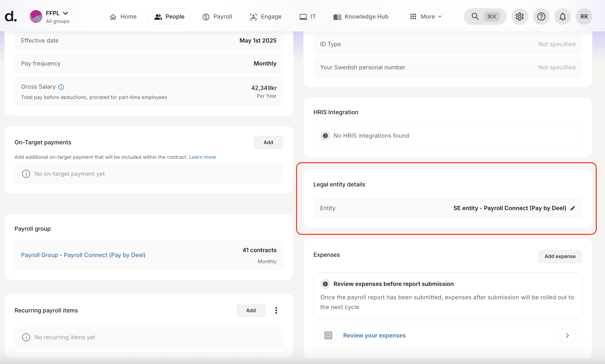The width and height of the screenshot is (605, 364).
Task: Navigate to Payroll
Action: pyautogui.click(x=217, y=16)
